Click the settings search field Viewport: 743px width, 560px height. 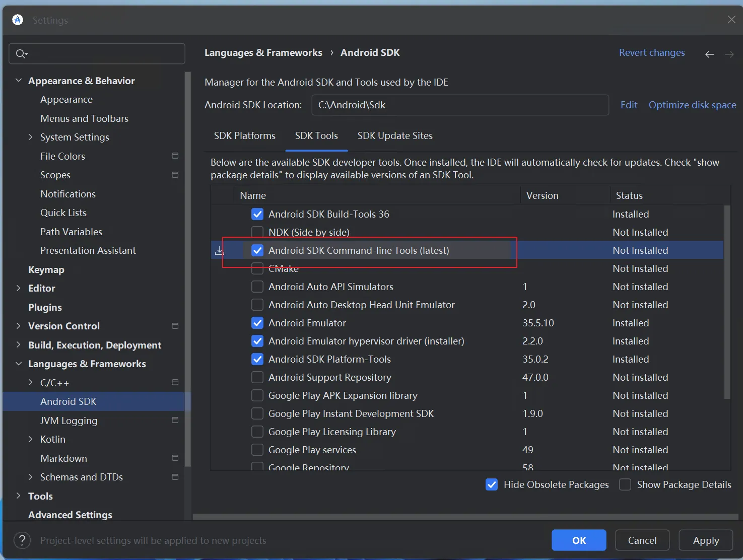pos(97,53)
